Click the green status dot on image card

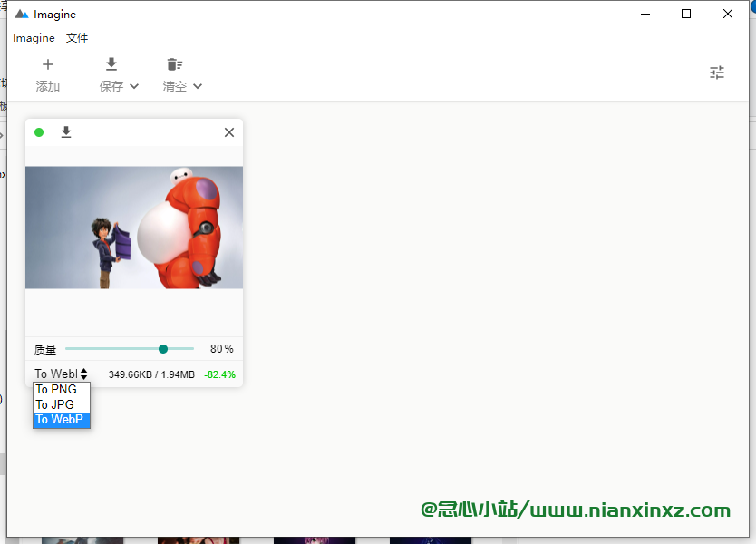[x=39, y=132]
